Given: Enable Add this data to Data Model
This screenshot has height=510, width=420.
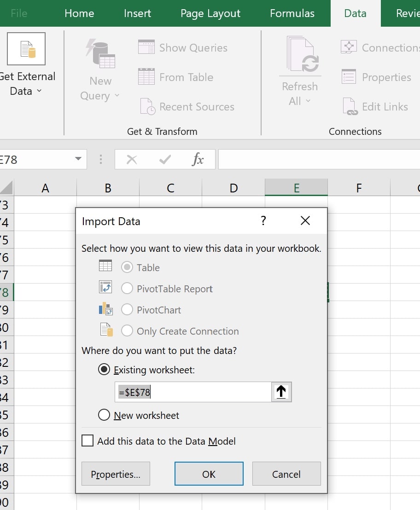Looking at the screenshot, I should point(87,441).
